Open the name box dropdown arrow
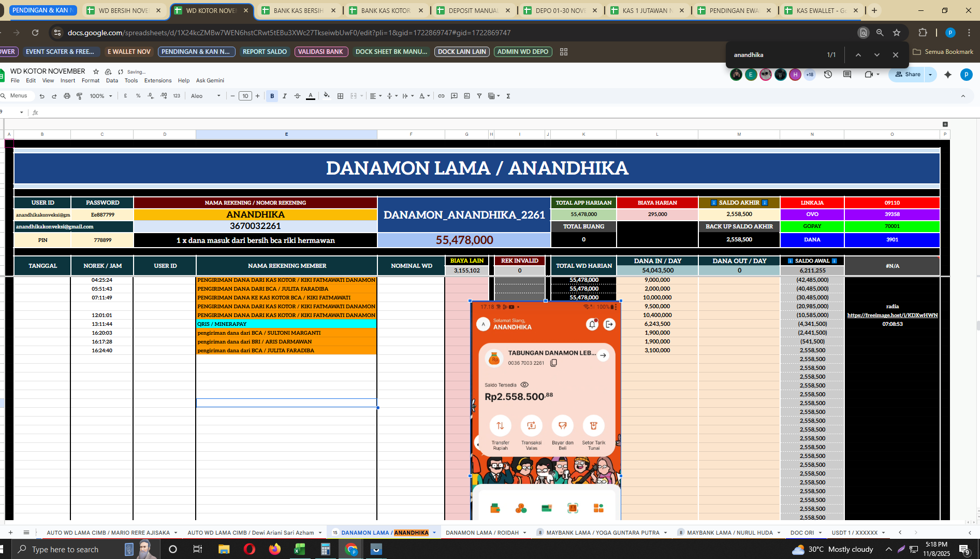The height and width of the screenshot is (559, 980). pyautogui.click(x=21, y=112)
